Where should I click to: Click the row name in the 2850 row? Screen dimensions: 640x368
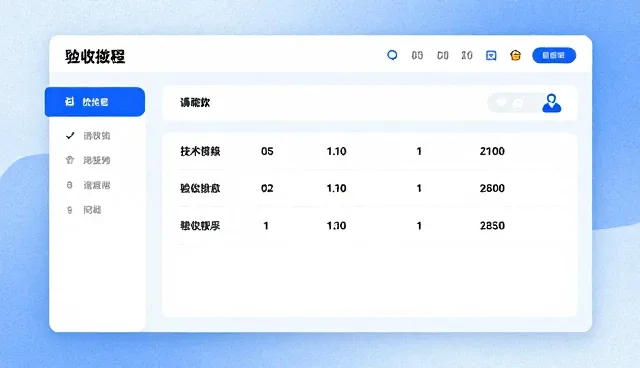tap(200, 226)
